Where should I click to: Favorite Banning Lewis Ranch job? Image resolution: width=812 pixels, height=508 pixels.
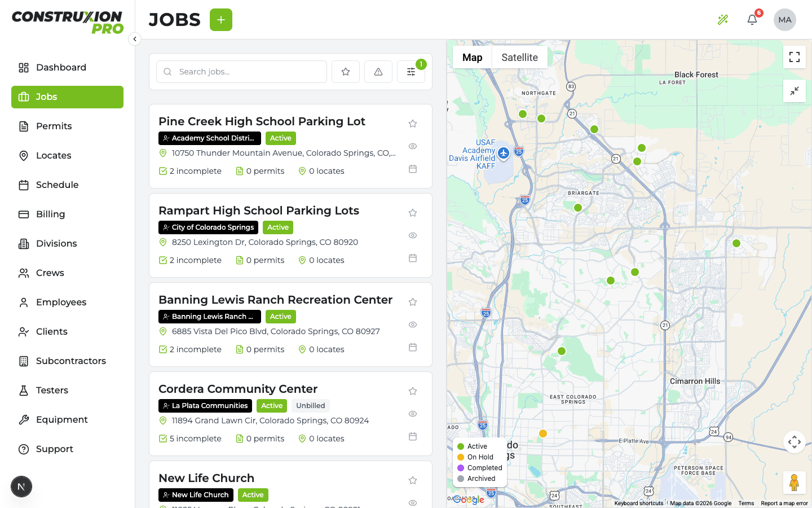click(x=413, y=302)
